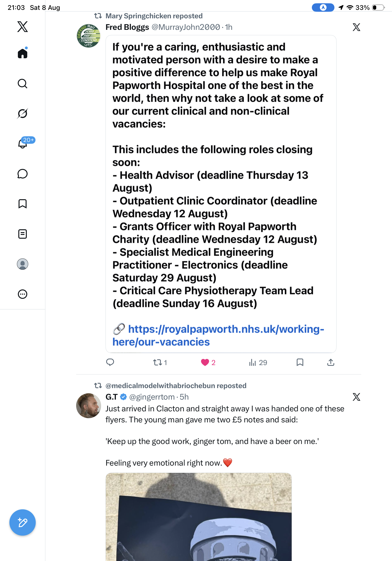Open options menu on G.T post

356,397
